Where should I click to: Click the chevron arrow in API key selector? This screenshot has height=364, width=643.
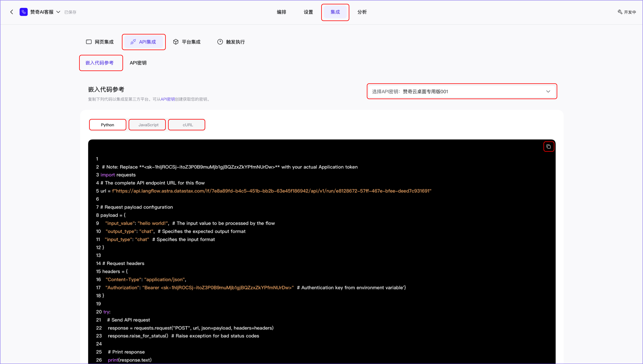548,91
